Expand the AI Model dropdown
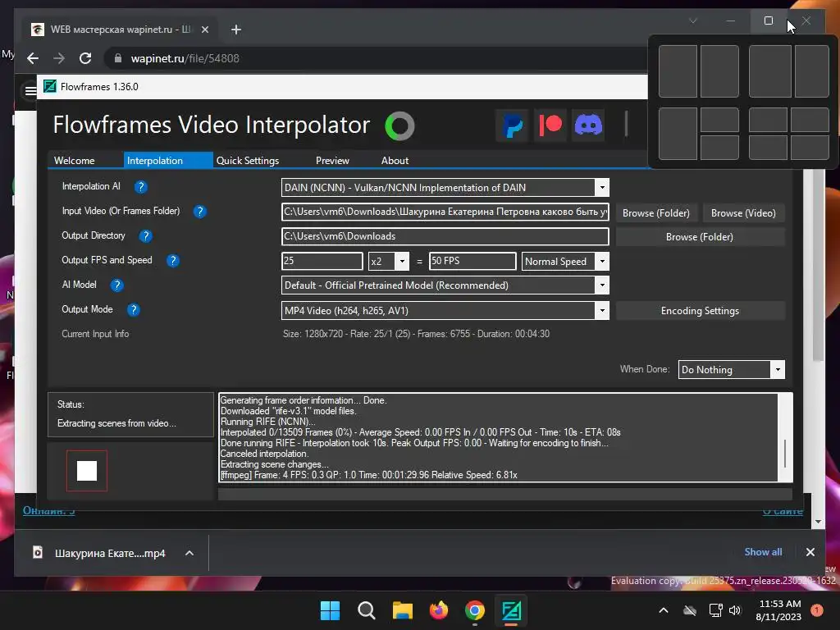The width and height of the screenshot is (840, 630). [x=602, y=285]
